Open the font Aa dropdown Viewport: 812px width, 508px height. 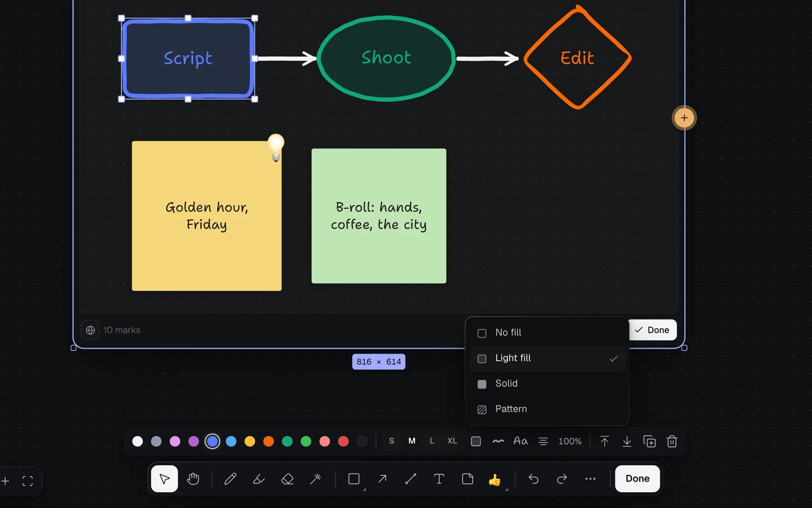[520, 441]
